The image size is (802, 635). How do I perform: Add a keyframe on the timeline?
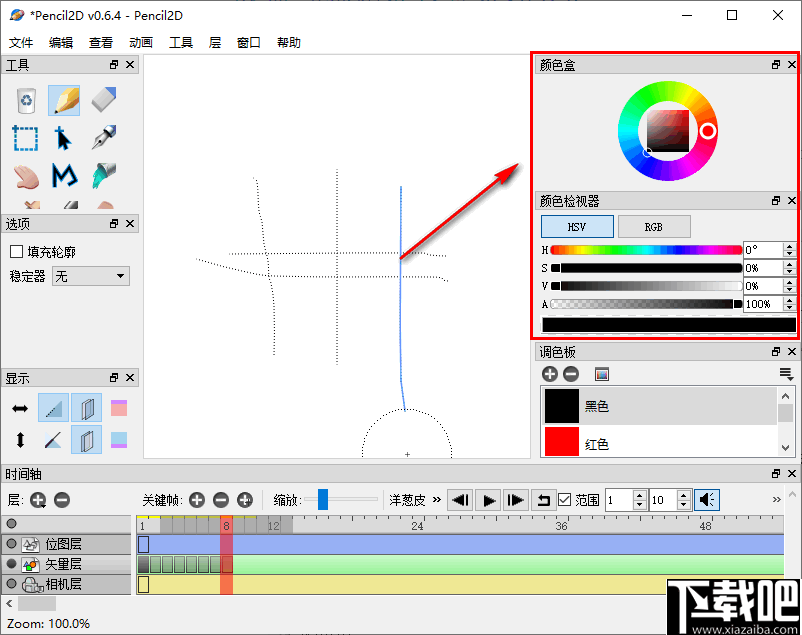click(x=197, y=500)
